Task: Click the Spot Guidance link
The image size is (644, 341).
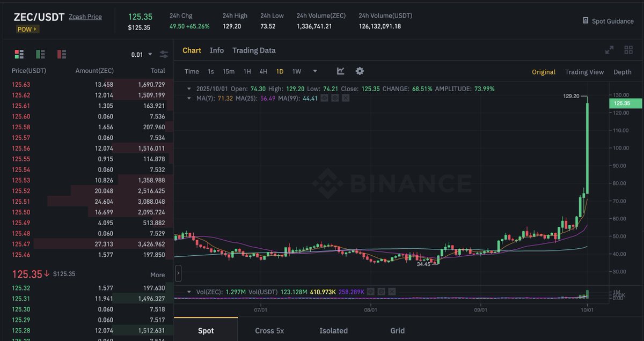Action: (x=612, y=21)
